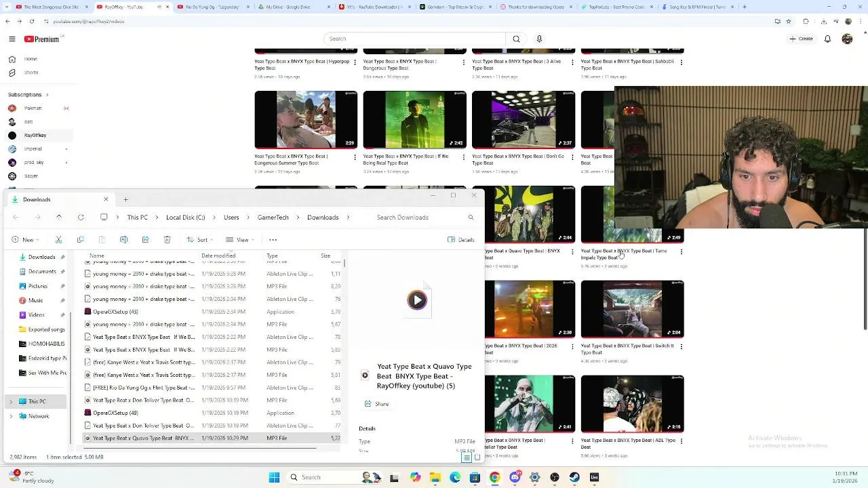Click the search icon in Explorer search box
Viewport: 868px width, 488px height.
point(471,218)
